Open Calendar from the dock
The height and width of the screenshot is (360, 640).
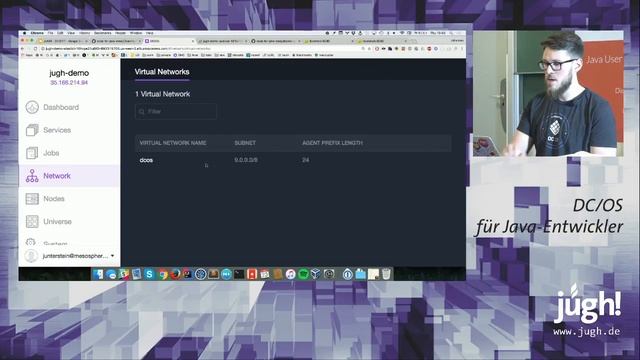coord(264,274)
